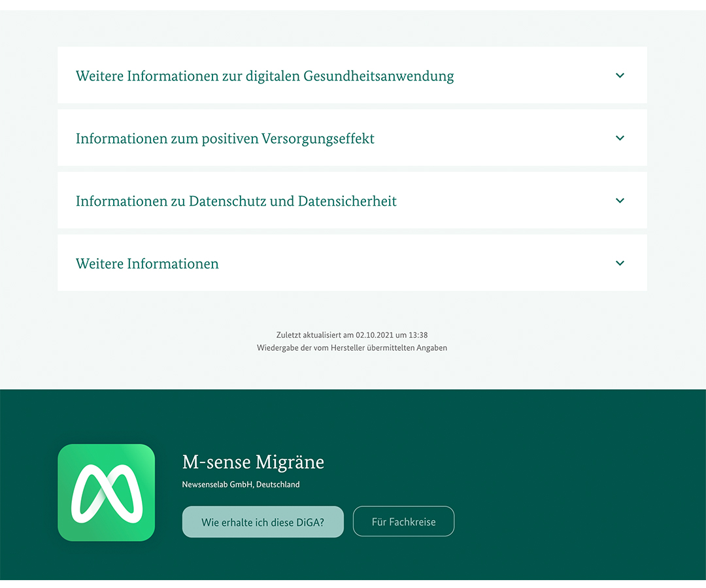Screen dimensions: 706x588
Task: Open 'Weitere Informationen zur digitalen Gesundheitsanwendung' heading
Action: 265,76
